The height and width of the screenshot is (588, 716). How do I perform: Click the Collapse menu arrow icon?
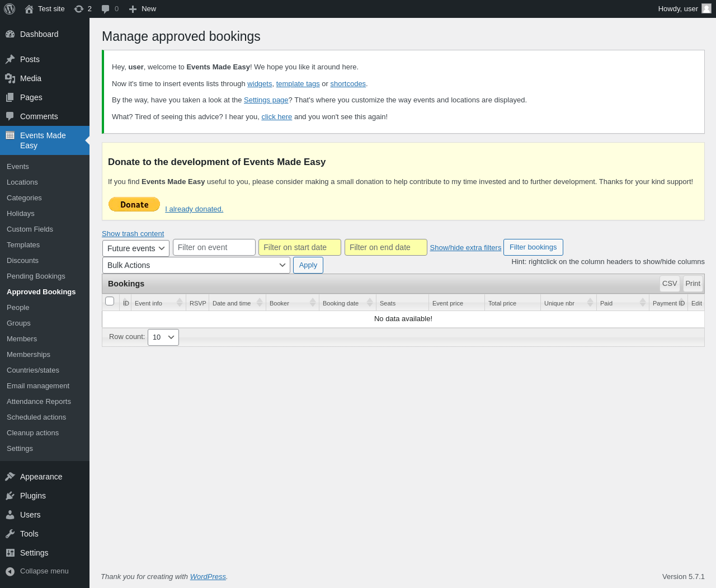(10, 571)
